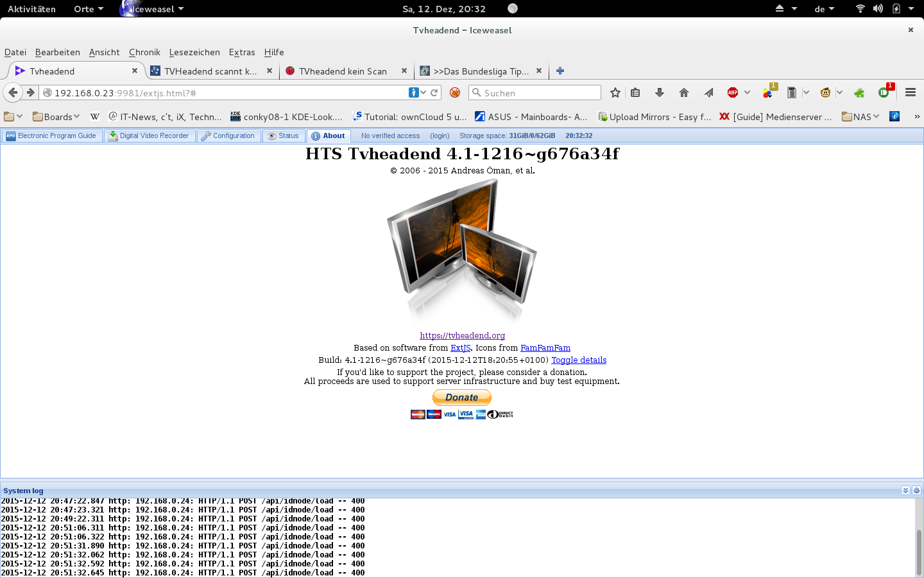The image size is (924, 578).
Task: Click the Donate button
Action: click(x=462, y=398)
